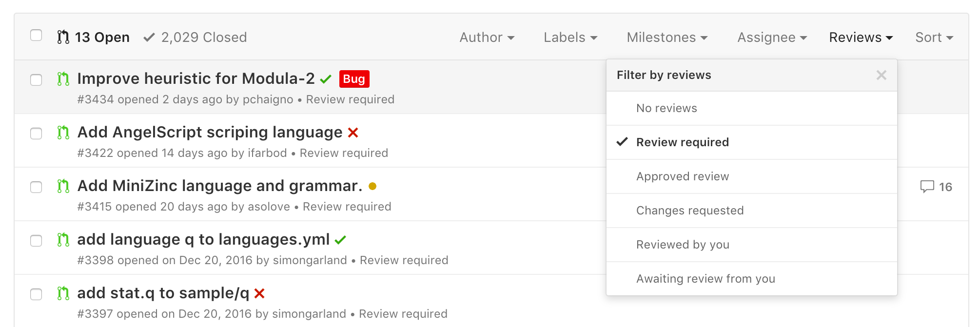Image resolution: width=980 pixels, height=327 pixels.
Task: Click the comment bubble icon showing 16
Action: (x=927, y=187)
